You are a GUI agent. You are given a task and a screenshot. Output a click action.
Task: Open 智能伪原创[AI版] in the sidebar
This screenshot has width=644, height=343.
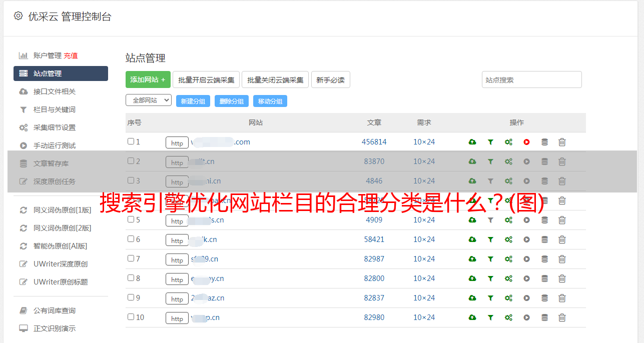(61, 246)
